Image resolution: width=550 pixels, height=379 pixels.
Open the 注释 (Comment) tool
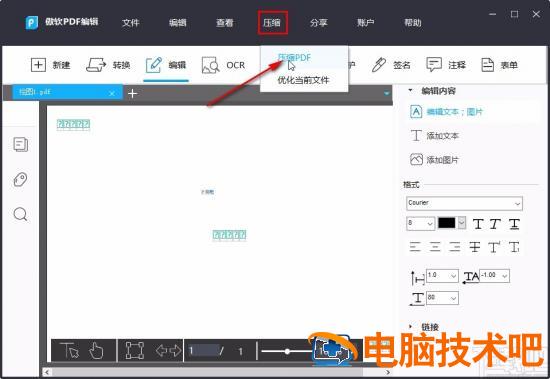(x=446, y=65)
